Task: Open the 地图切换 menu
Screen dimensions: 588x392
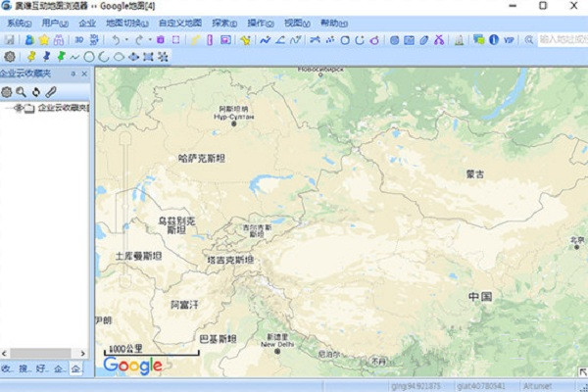Action: click(x=126, y=22)
